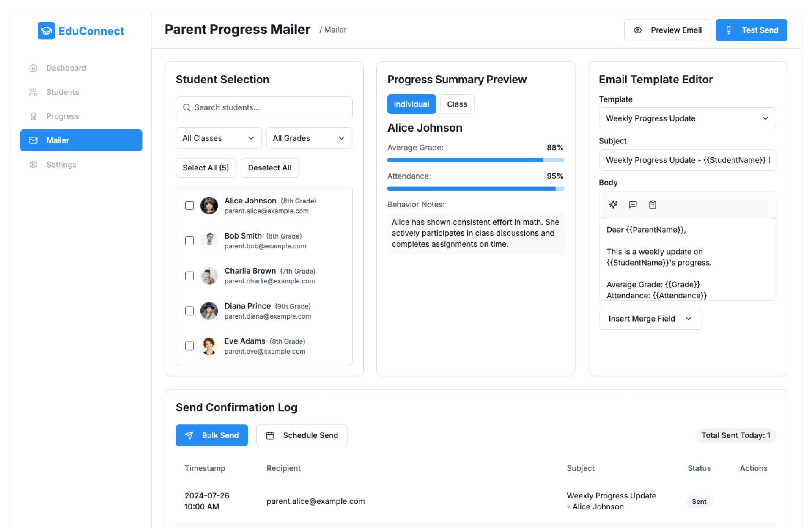Go to the Mailer sidebar item

81,140
